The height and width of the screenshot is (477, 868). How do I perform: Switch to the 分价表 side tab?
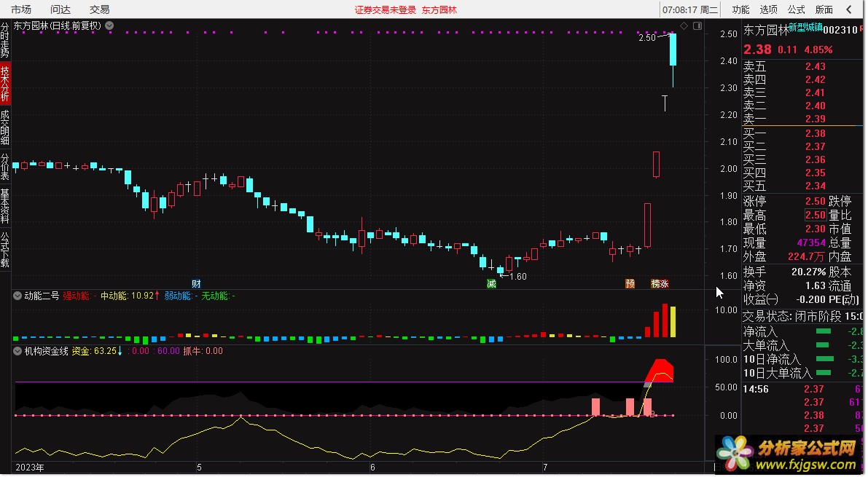point(5,167)
